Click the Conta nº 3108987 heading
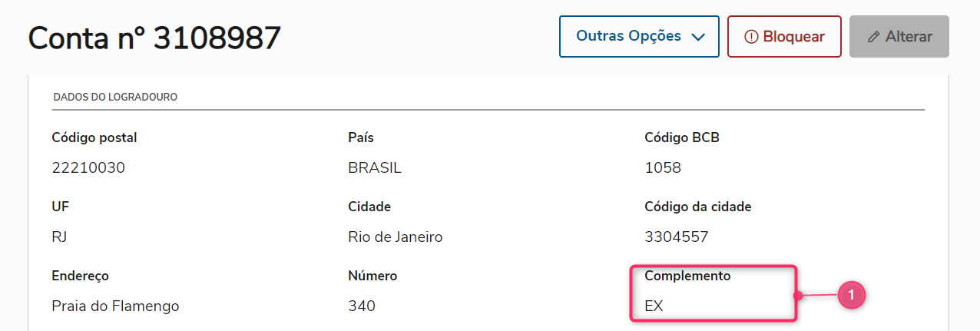Image resolution: width=980 pixels, height=331 pixels. (x=154, y=38)
